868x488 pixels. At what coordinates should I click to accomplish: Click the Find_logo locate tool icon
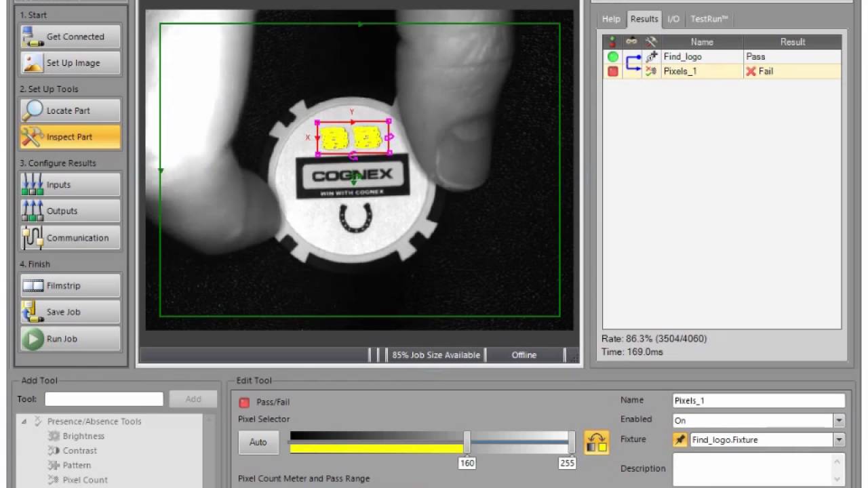point(651,57)
